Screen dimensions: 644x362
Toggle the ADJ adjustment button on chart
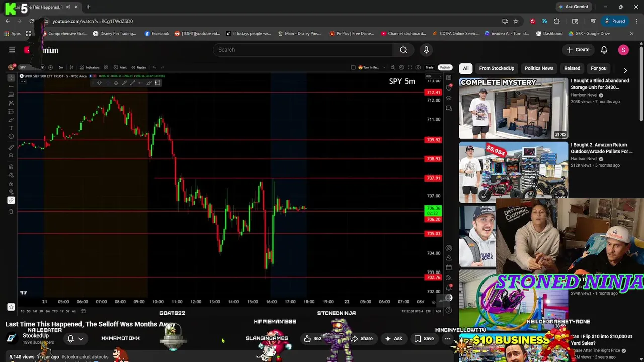click(438, 311)
